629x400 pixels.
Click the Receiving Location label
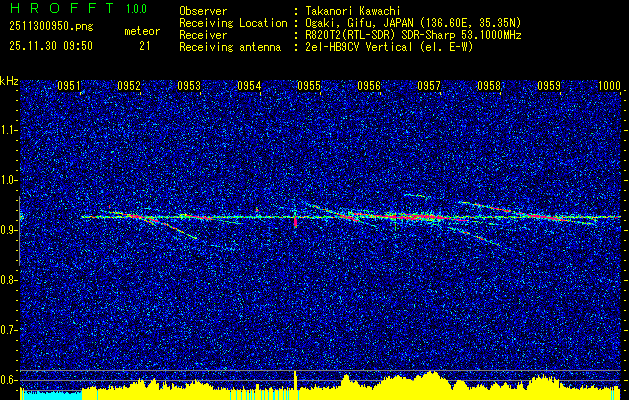(x=233, y=23)
